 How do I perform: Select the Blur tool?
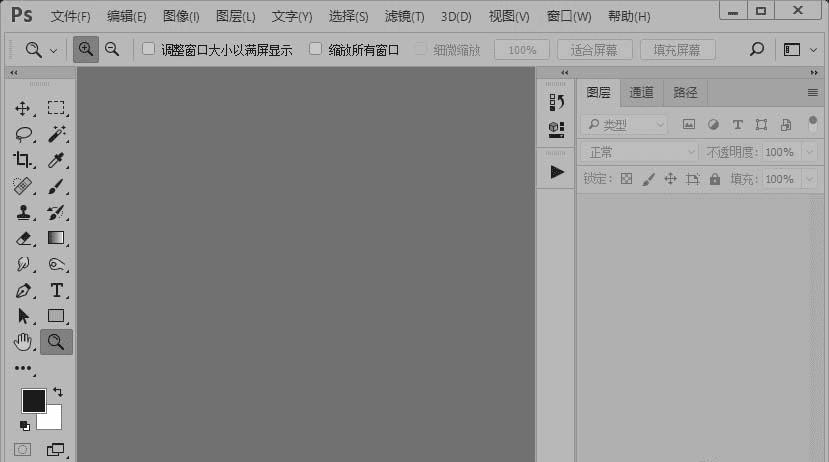tap(23, 264)
